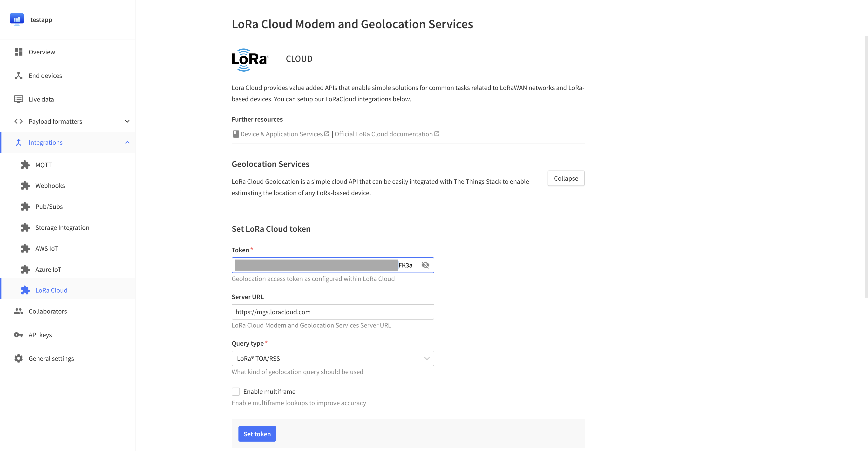Open End devices menu item
This screenshot has width=868, height=451.
(x=46, y=75)
